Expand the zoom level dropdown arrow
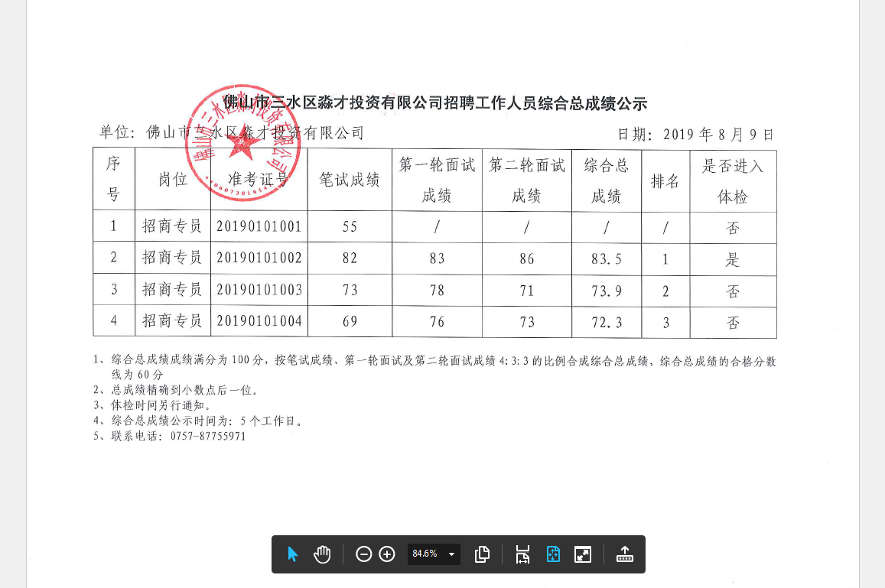 [451, 554]
